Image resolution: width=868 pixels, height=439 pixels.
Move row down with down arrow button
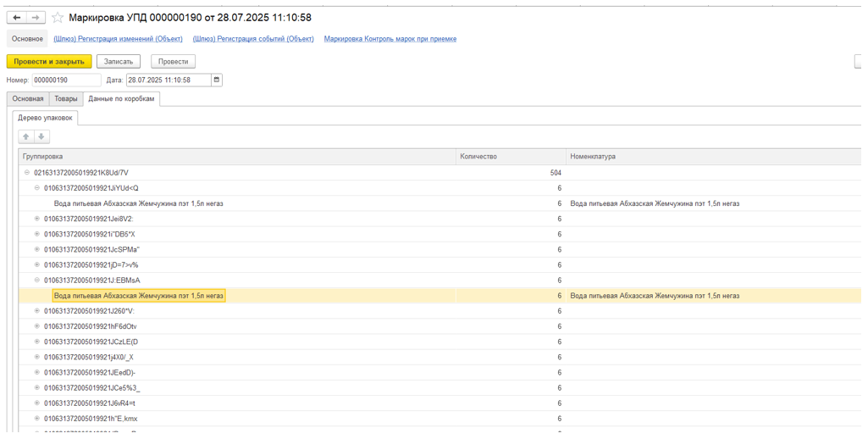click(41, 136)
